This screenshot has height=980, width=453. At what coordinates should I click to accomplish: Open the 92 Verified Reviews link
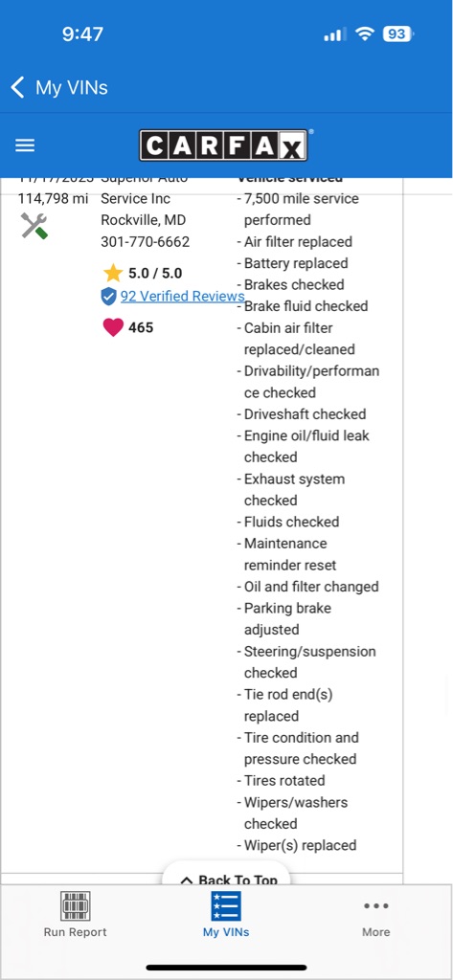(x=182, y=297)
